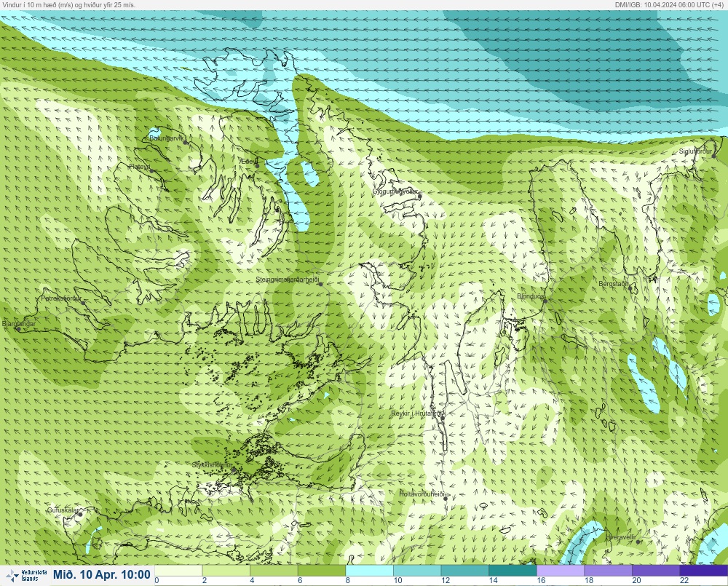Select the 18–20 m/s purple legend swatch
Image resolution: width=728 pixels, height=586 pixels.
(609, 570)
